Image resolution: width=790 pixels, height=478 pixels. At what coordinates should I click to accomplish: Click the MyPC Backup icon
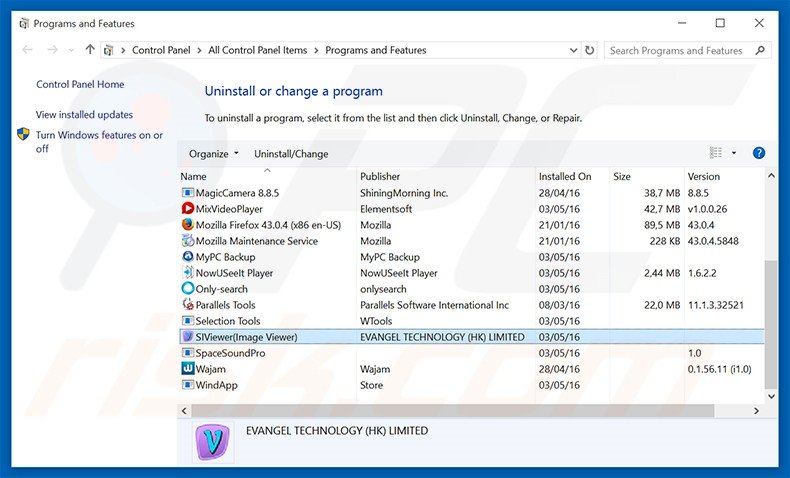coord(187,257)
